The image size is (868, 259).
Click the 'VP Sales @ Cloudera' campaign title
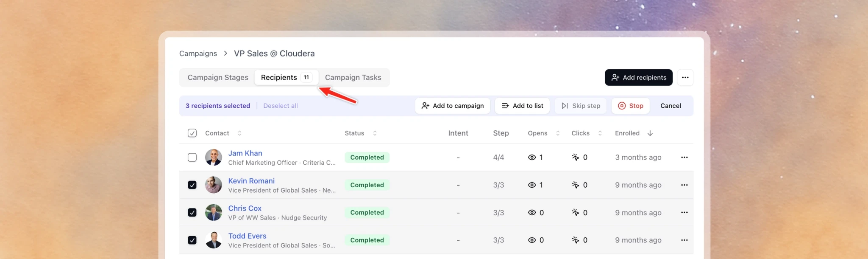pyautogui.click(x=274, y=53)
